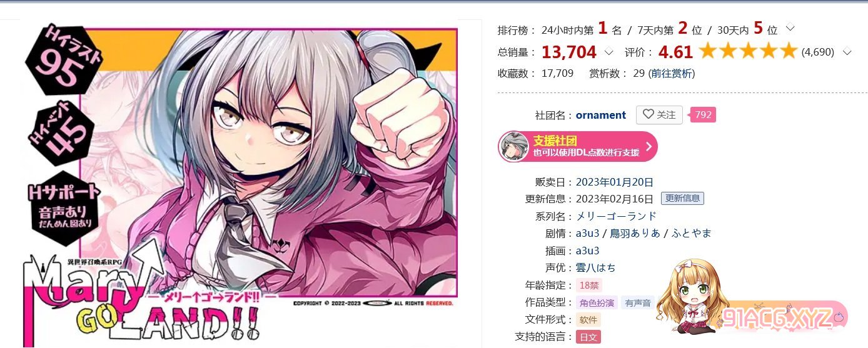Expand the ranking chevron after 30天内
Image resolution: width=868 pixels, height=348 pixels.
coord(790,28)
